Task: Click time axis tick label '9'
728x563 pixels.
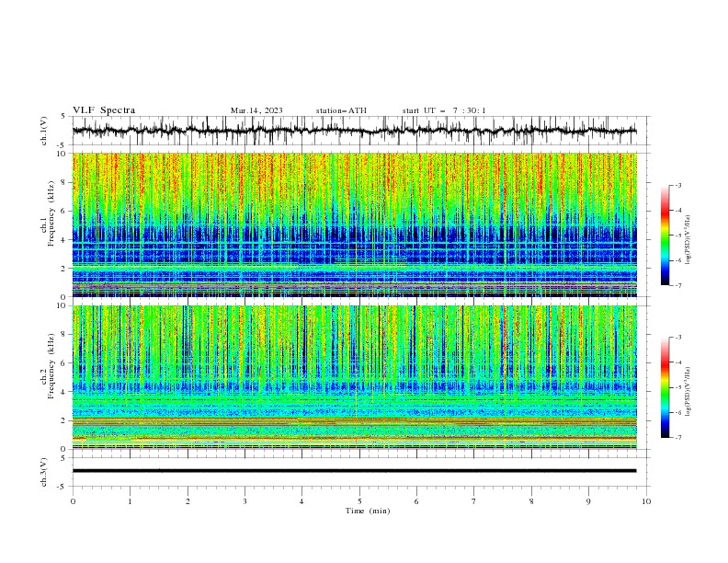Action: 588,501
